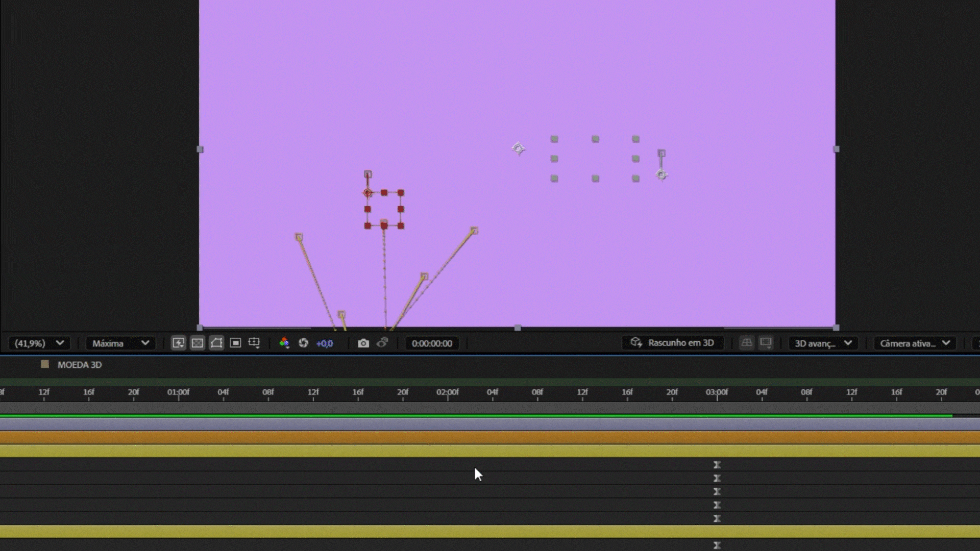Adjust exposure value +0,0
Viewport: 980px width, 551px height.
click(x=325, y=344)
